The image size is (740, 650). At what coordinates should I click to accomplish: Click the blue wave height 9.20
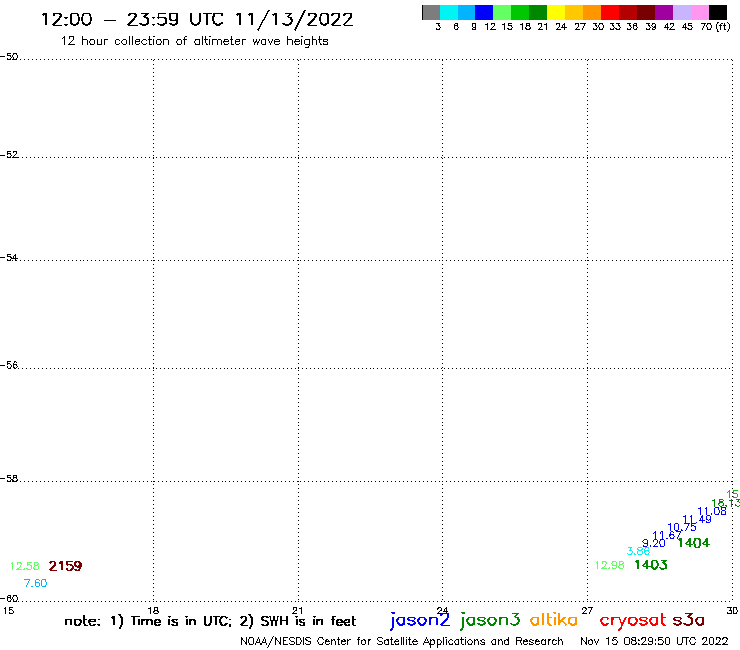(654, 543)
